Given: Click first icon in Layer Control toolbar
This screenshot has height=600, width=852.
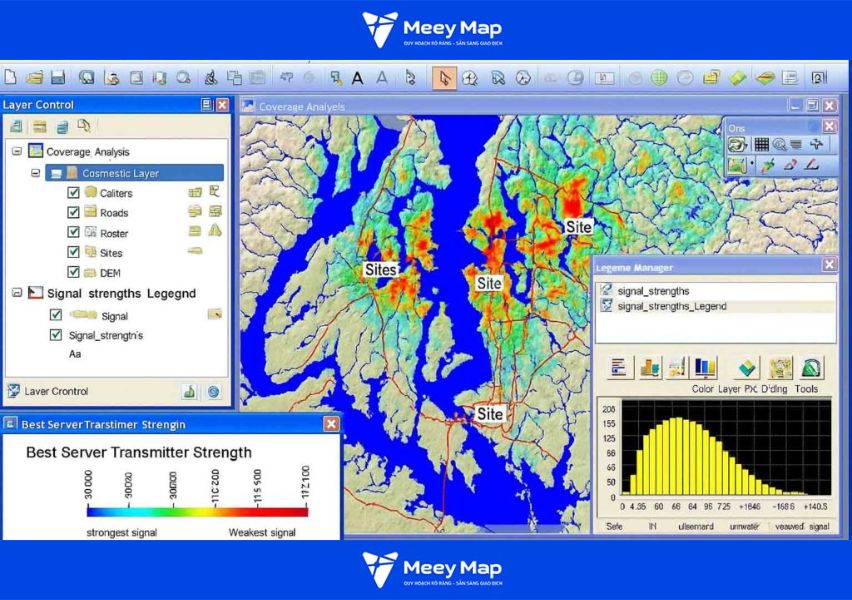Looking at the screenshot, I should pyautogui.click(x=16, y=127).
